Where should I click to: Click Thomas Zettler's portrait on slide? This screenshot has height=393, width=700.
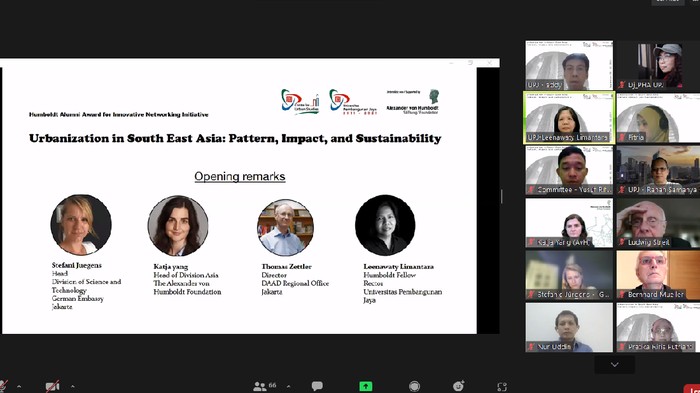[x=285, y=227]
